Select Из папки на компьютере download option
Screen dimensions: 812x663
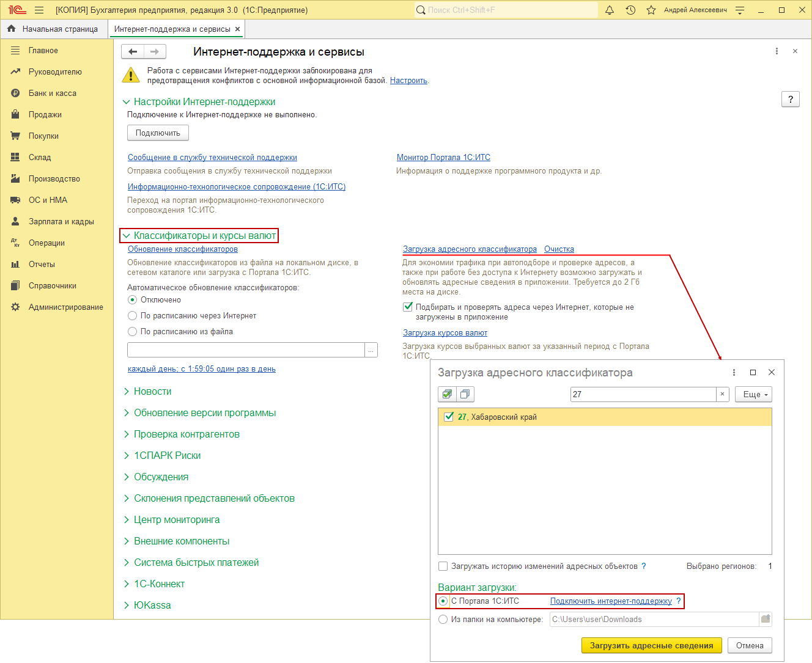pos(443,620)
